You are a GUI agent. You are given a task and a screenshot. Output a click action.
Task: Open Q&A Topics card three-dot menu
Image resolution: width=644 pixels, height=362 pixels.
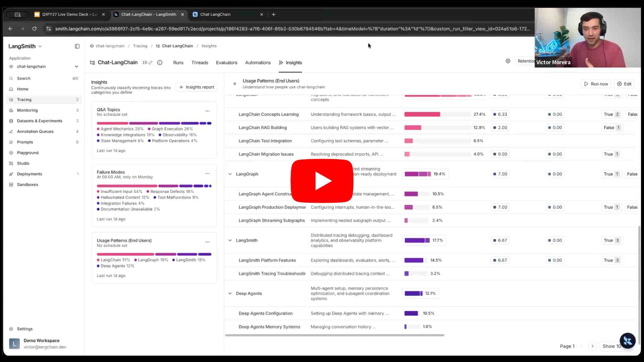click(x=207, y=111)
